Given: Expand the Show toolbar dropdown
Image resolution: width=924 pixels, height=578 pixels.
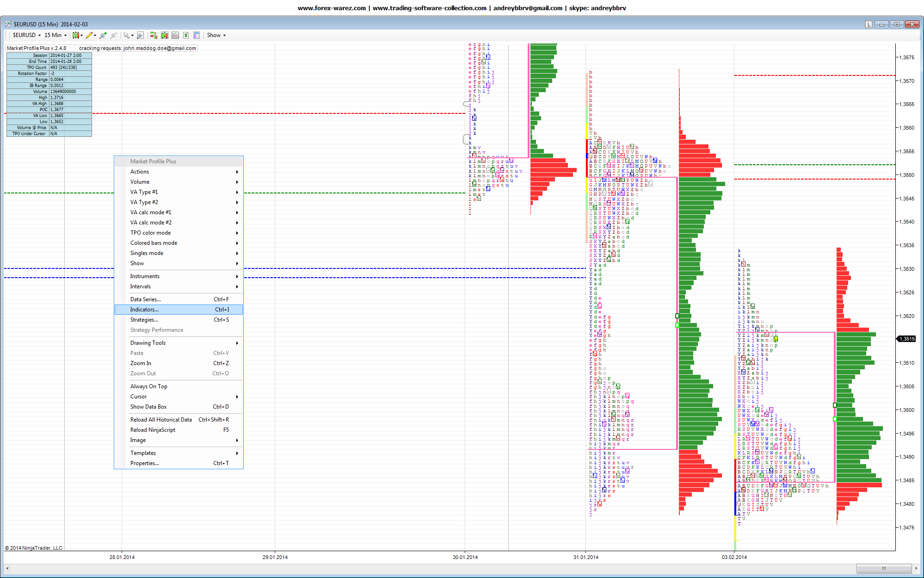Looking at the screenshot, I should (216, 35).
